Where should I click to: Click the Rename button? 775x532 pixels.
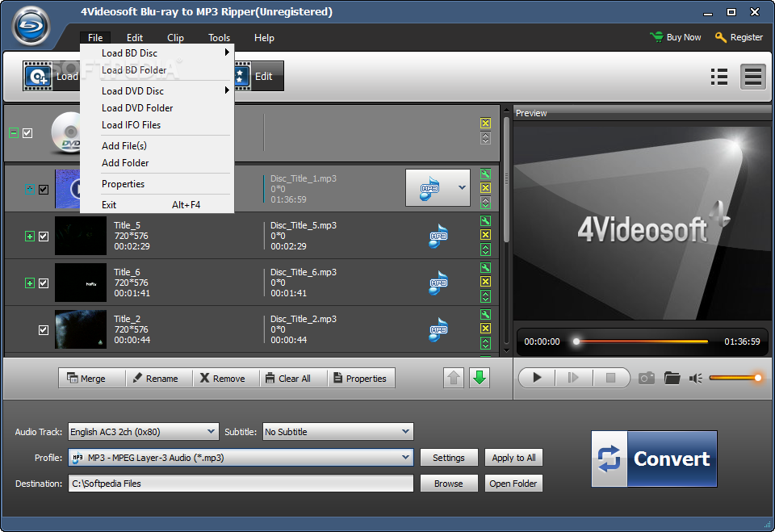[x=159, y=379]
